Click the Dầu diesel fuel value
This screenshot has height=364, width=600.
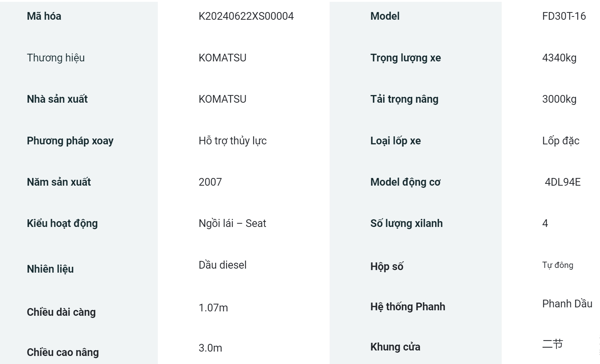click(x=223, y=265)
